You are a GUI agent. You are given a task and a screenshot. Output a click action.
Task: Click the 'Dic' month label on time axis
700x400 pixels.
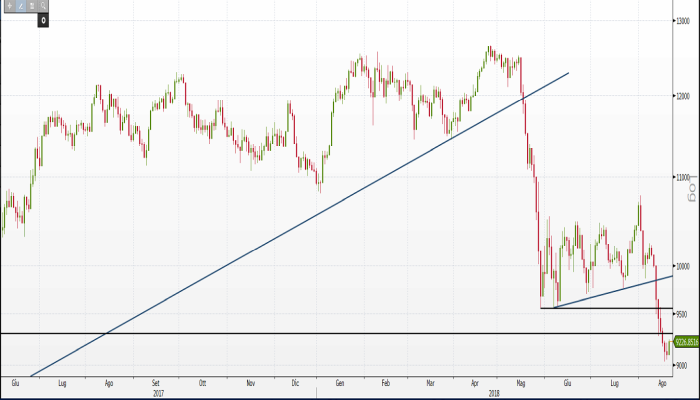[296, 382]
